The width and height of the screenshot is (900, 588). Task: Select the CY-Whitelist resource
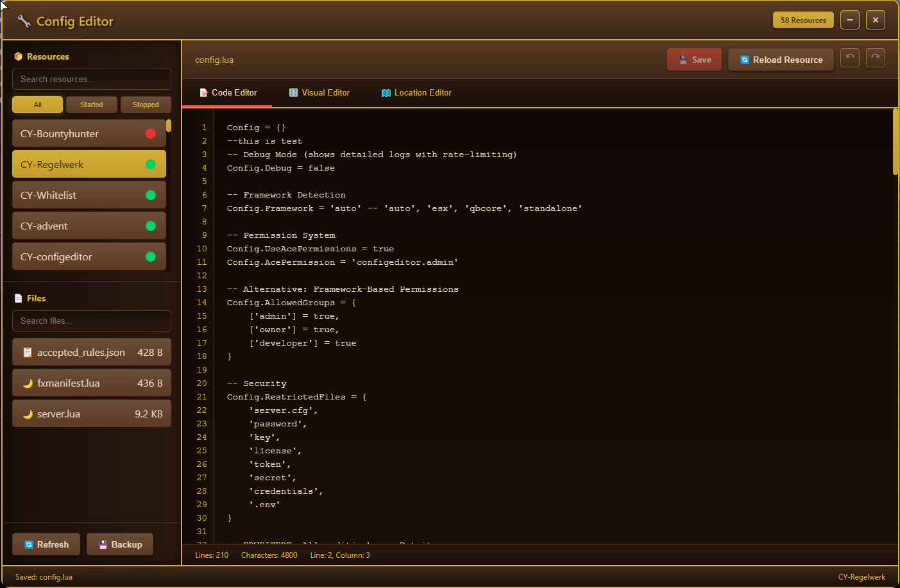(89, 195)
